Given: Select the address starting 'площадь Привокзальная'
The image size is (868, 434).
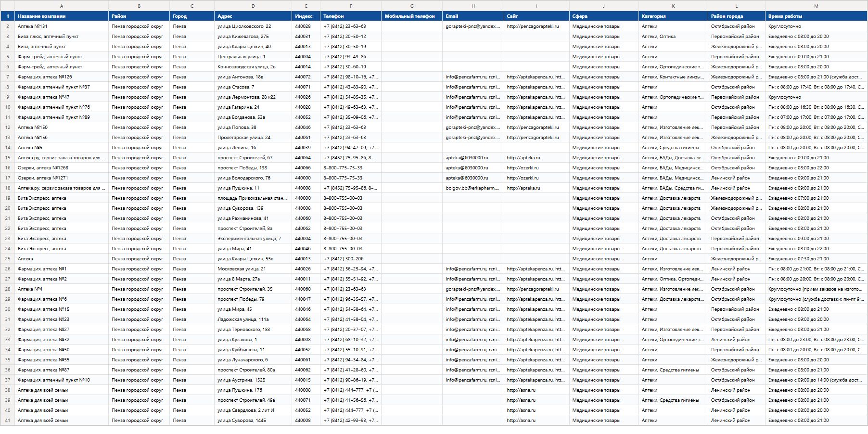Looking at the screenshot, I should [x=253, y=198].
